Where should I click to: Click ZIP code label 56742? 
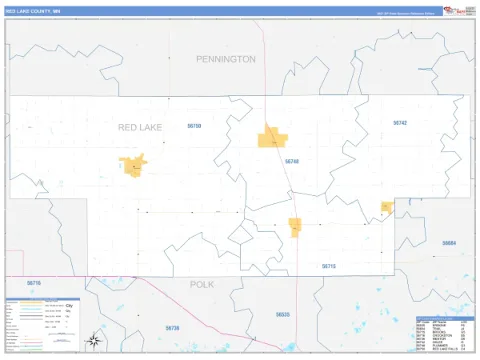click(x=400, y=123)
